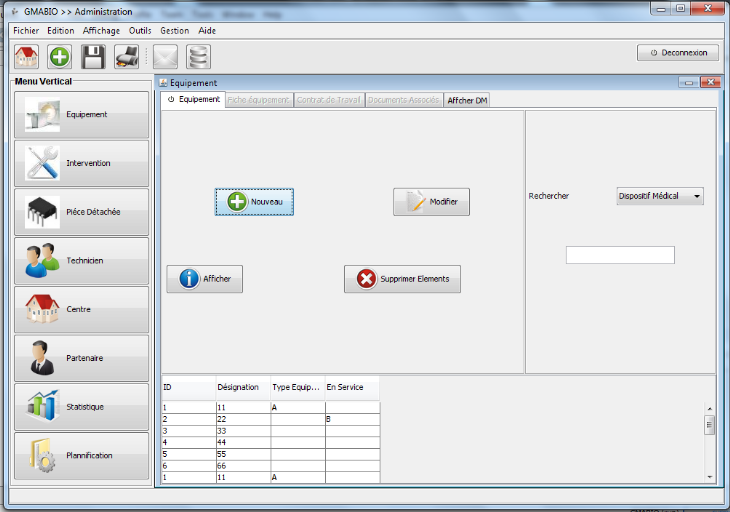
Task: Click the database cylinder toolbar icon
Action: [198, 57]
